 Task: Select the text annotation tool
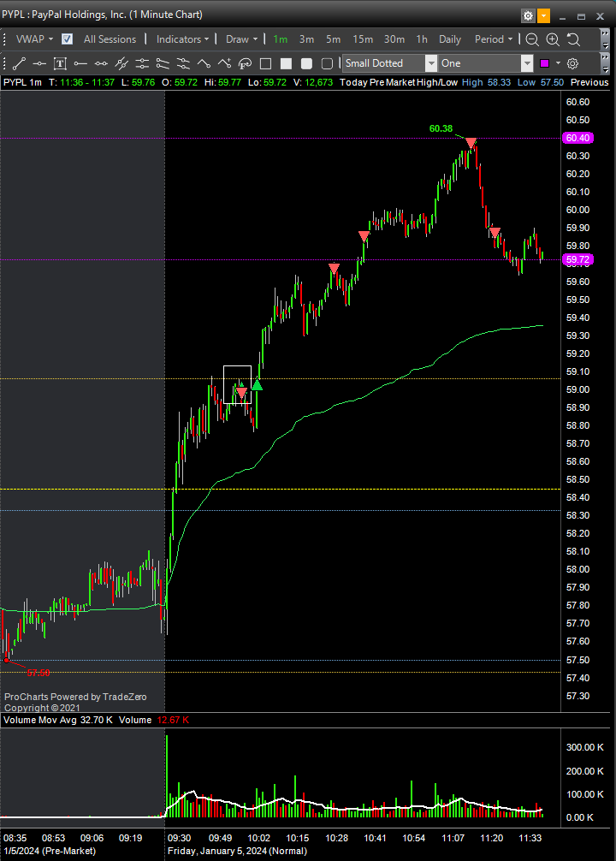pos(60,63)
